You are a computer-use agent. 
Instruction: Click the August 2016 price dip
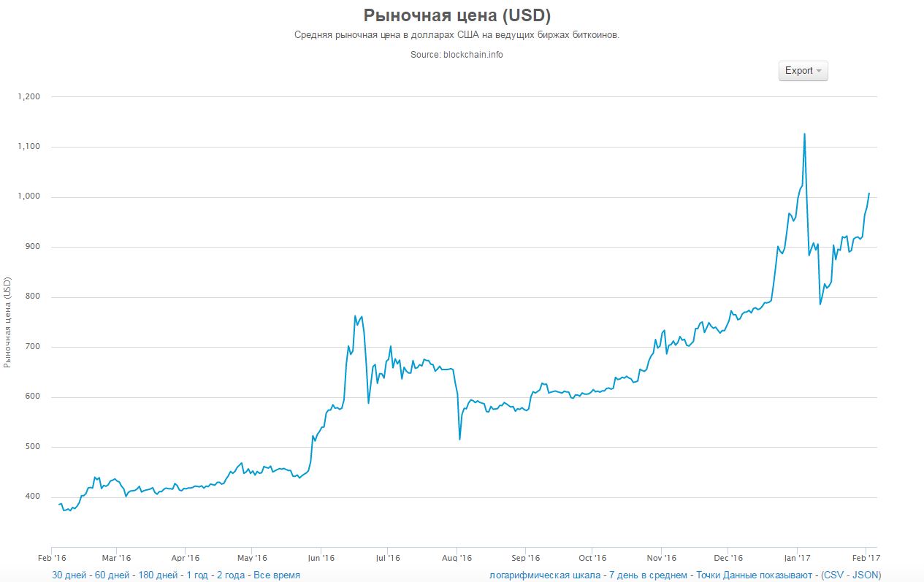pos(459,439)
